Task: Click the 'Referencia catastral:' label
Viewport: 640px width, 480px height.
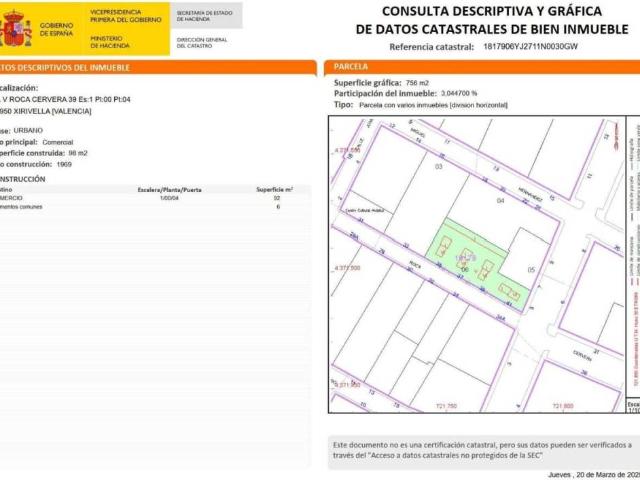Action: pyautogui.click(x=432, y=47)
